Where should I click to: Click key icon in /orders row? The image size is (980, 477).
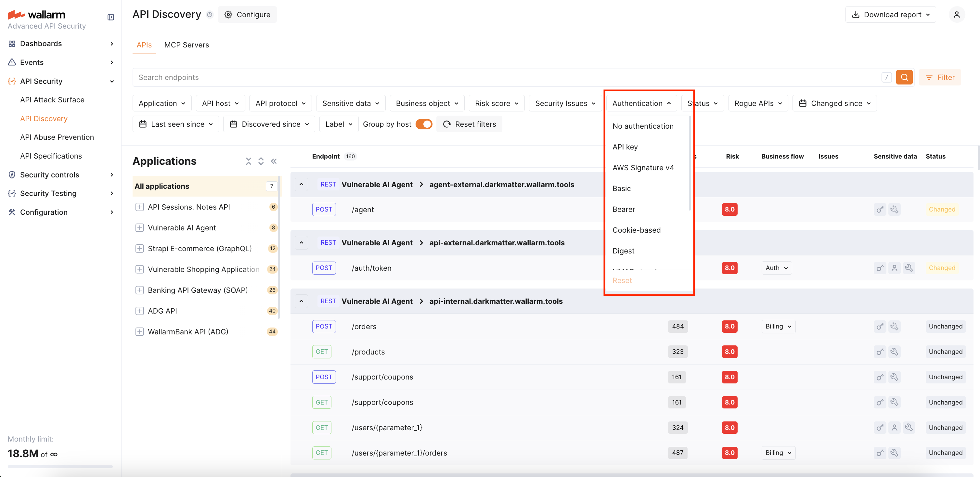[880, 326]
